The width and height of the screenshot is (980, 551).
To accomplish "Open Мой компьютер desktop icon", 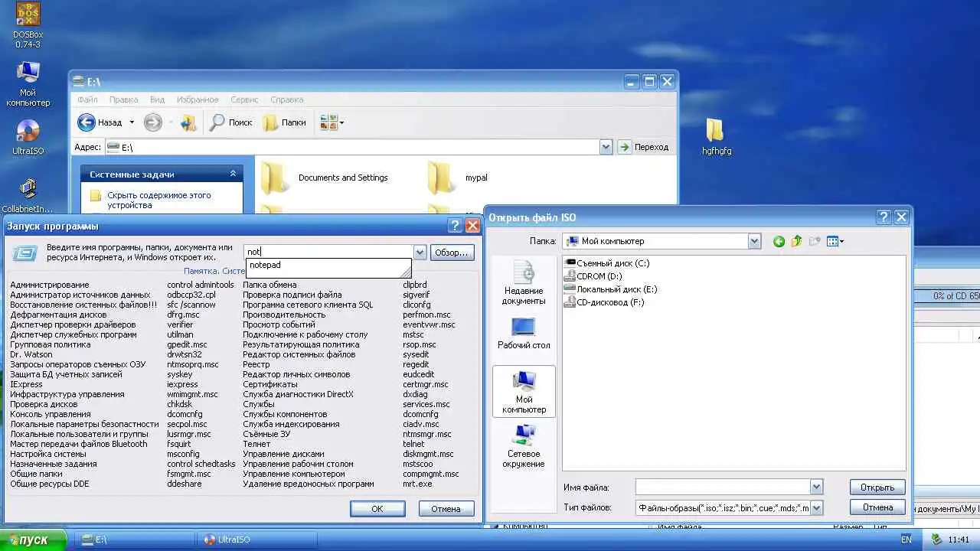I will (x=28, y=84).
